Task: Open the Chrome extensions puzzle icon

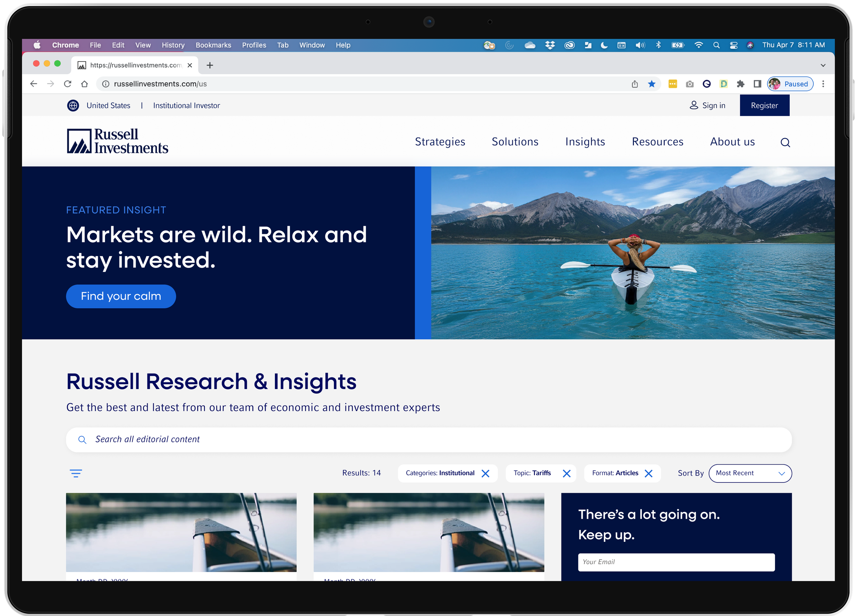Action: click(740, 84)
